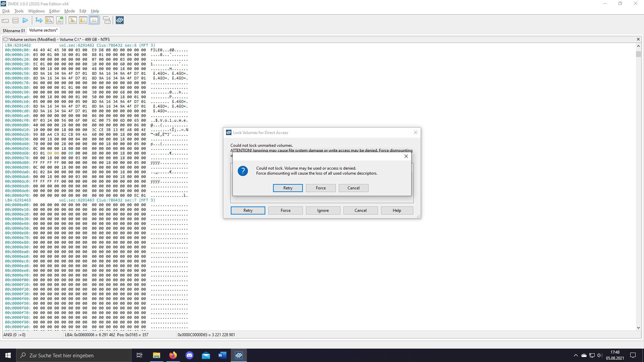The width and height of the screenshot is (644, 362).
Task: Click the DMDE logo toolbar icon
Action: point(119,20)
